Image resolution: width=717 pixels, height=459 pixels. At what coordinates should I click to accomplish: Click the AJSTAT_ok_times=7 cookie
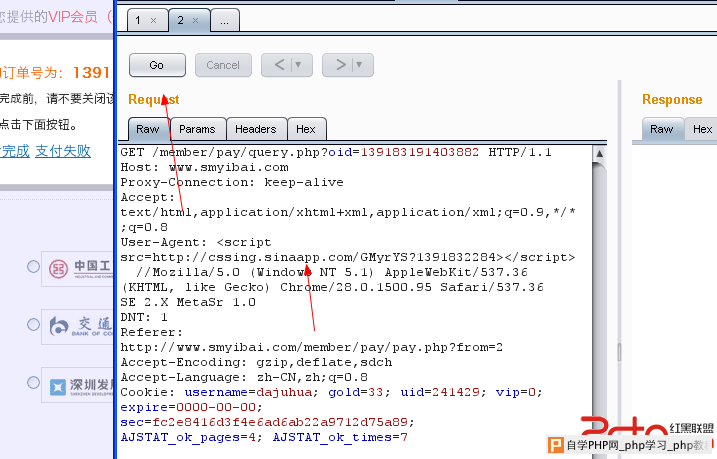tap(340, 438)
